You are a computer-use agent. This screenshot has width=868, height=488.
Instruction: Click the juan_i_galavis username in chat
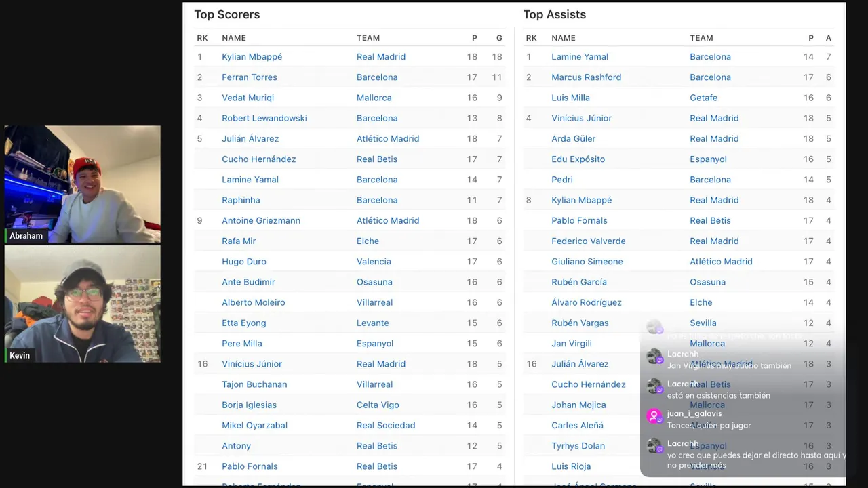[694, 413]
